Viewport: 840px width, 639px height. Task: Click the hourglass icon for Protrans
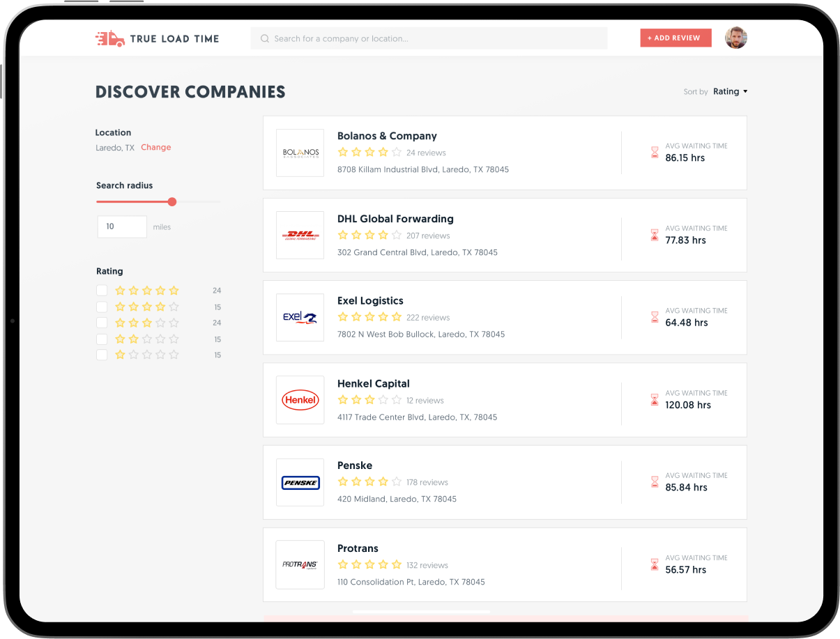click(654, 564)
